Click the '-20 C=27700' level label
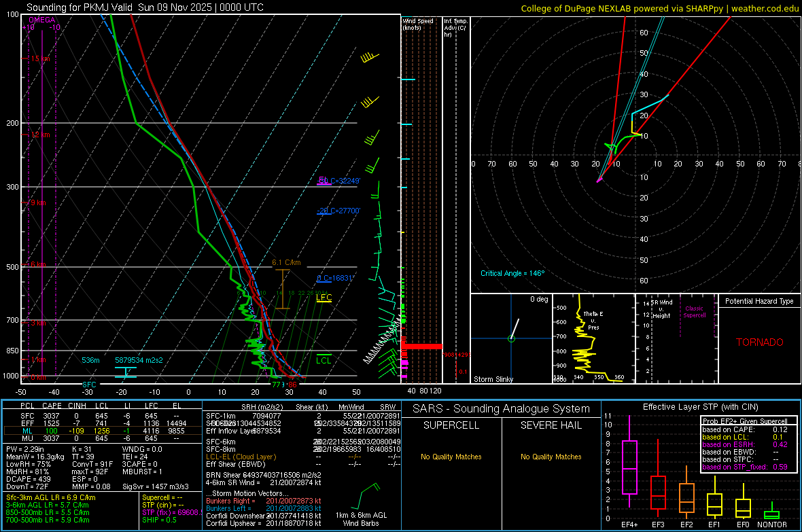Screen dimensions: 802x532 pyautogui.click(x=338, y=211)
